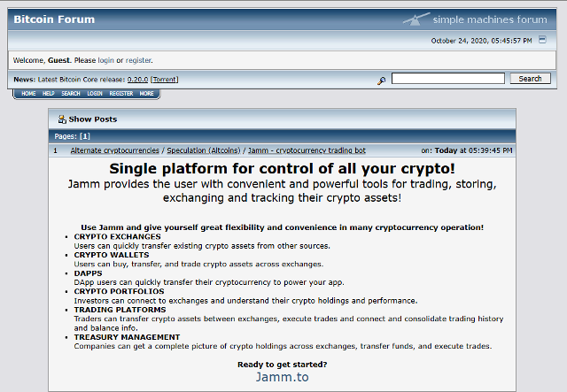
Task: Open MORE in the navigation bar
Action: [x=146, y=93]
